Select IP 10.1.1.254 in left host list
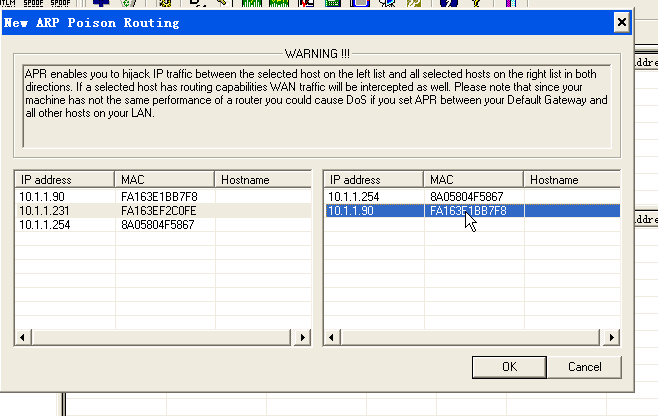The image size is (658, 416). tap(44, 225)
